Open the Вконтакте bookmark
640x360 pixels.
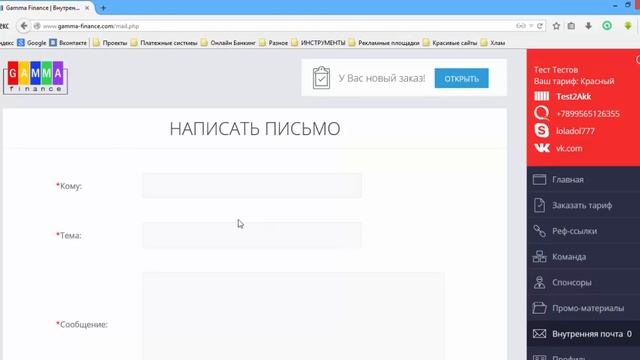coord(68,42)
